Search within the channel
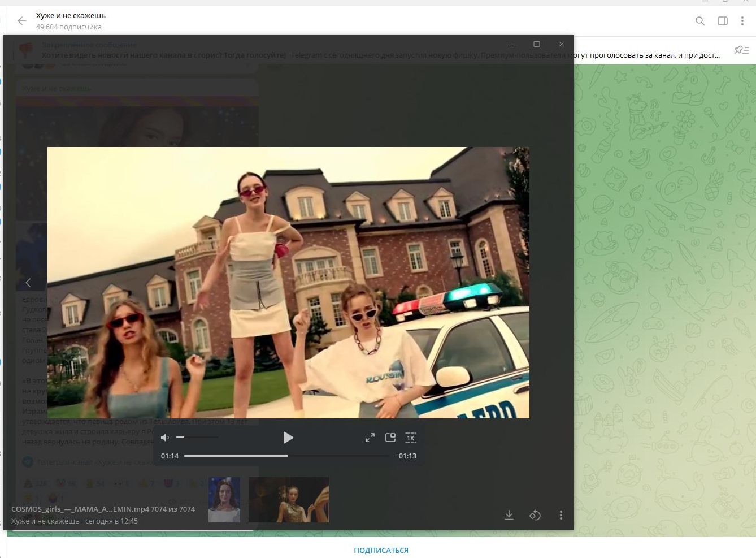Screen dimensions: 756x558 click(700, 21)
